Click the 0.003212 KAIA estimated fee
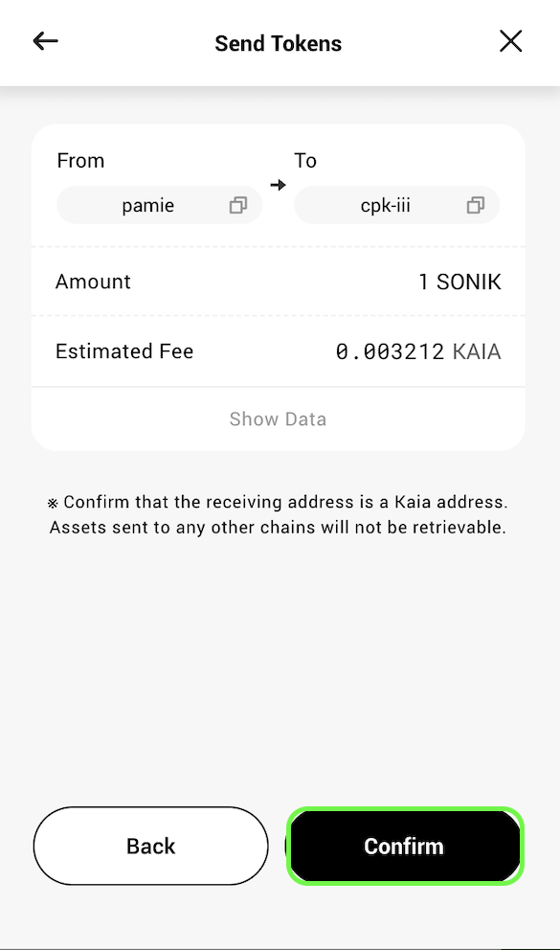560x950 pixels. [418, 351]
